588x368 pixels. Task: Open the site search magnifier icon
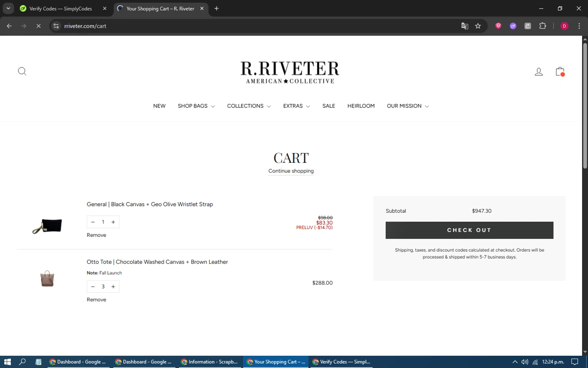tap(22, 71)
